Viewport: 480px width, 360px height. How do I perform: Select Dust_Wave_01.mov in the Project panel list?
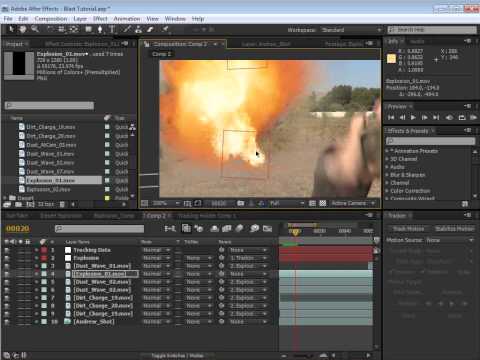tap(51, 154)
